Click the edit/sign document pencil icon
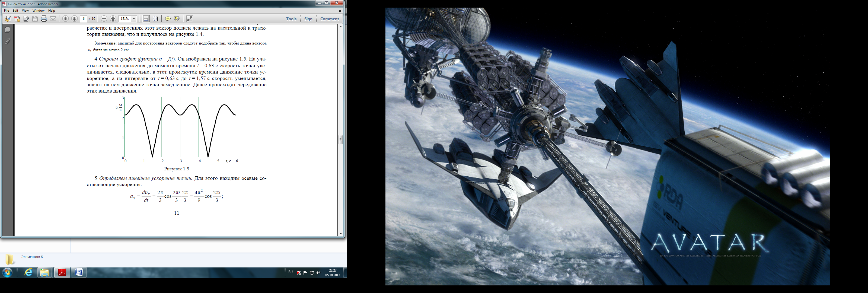The image size is (868, 293). click(26, 19)
